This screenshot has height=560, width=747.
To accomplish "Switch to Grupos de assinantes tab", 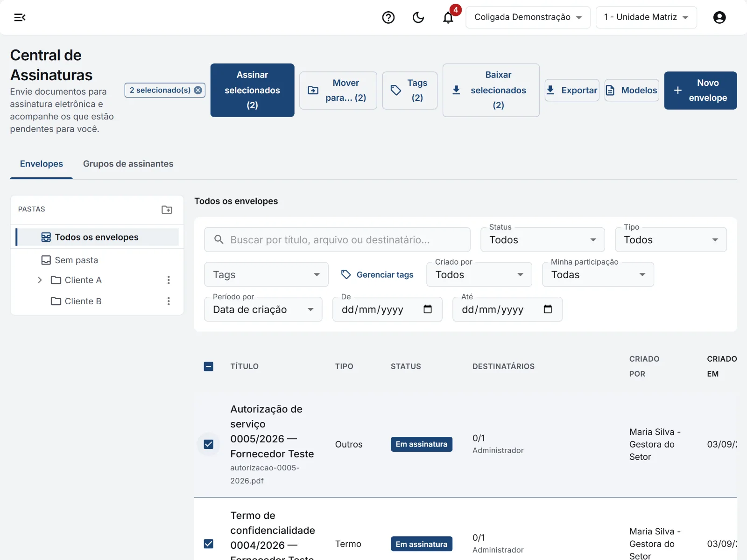I will (x=128, y=164).
